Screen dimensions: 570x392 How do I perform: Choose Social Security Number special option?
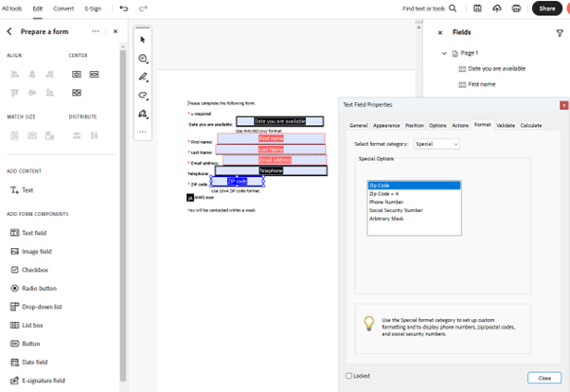414,210
